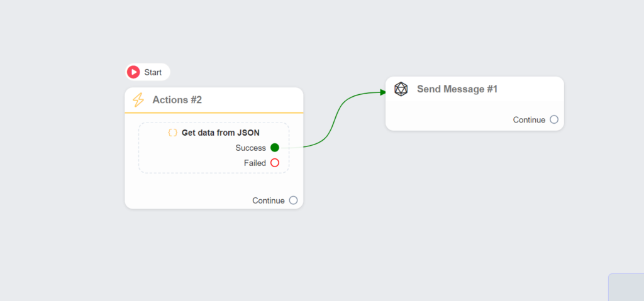This screenshot has height=301, width=644.
Task: Select the green Success output dot
Action: coord(275,148)
